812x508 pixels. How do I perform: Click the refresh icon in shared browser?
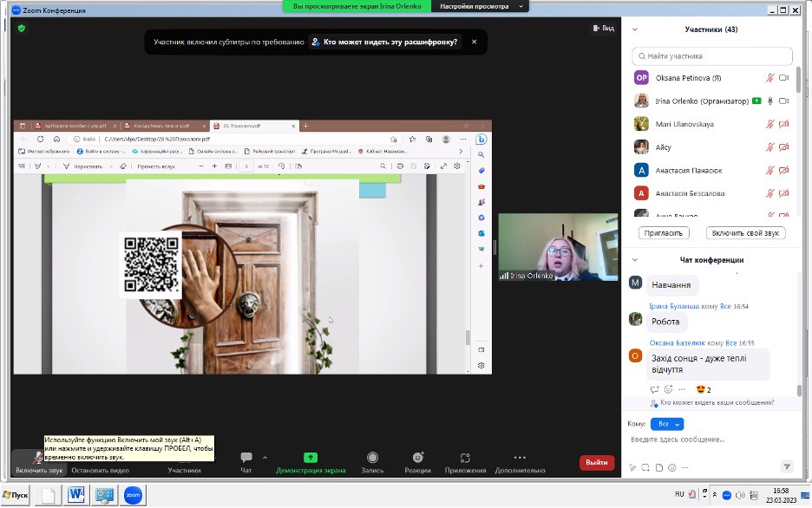tap(40, 139)
